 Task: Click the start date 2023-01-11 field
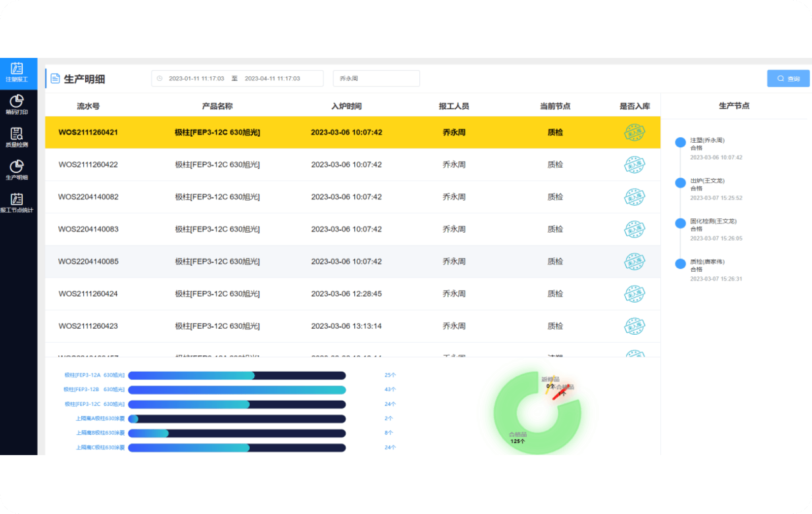[x=196, y=79]
